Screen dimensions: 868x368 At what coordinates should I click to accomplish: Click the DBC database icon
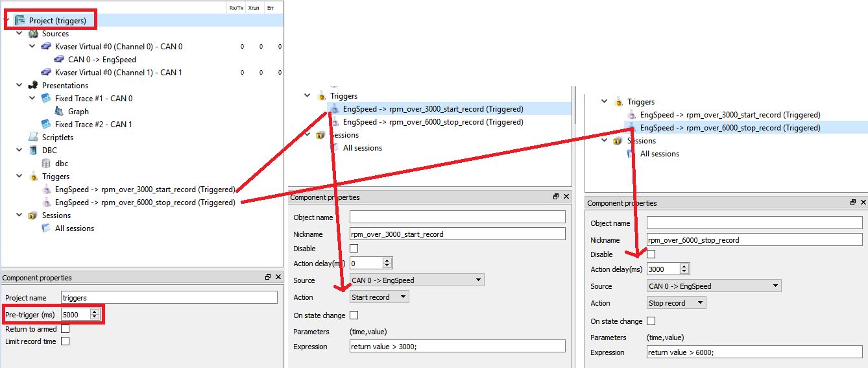[33, 151]
